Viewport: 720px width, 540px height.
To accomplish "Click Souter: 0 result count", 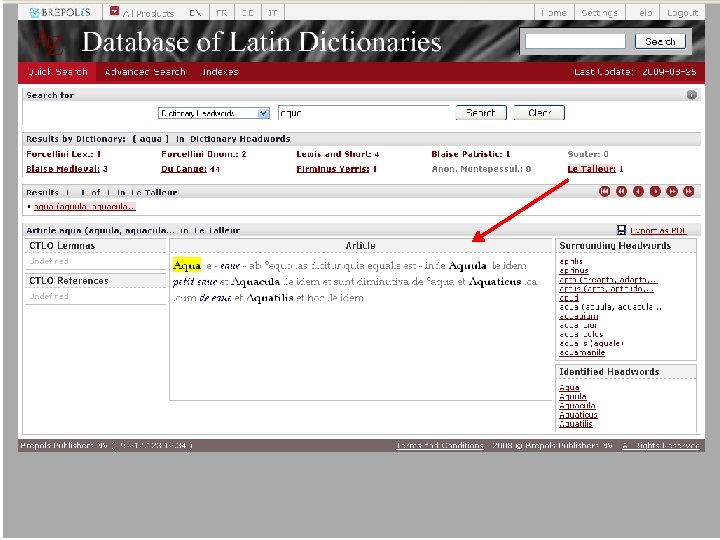I will pyautogui.click(x=588, y=154).
